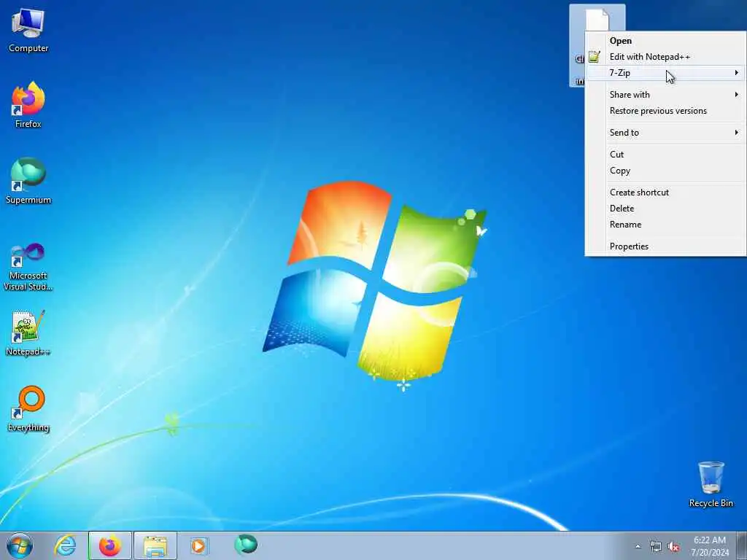Screen dimensions: 747x560
Task: Expand the Share with submenu arrow
Action: coord(737,95)
